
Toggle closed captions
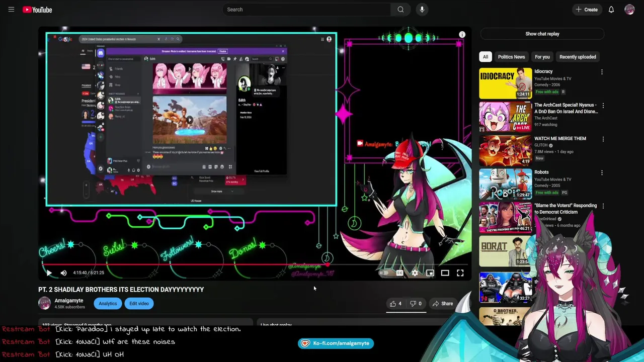[x=399, y=273]
